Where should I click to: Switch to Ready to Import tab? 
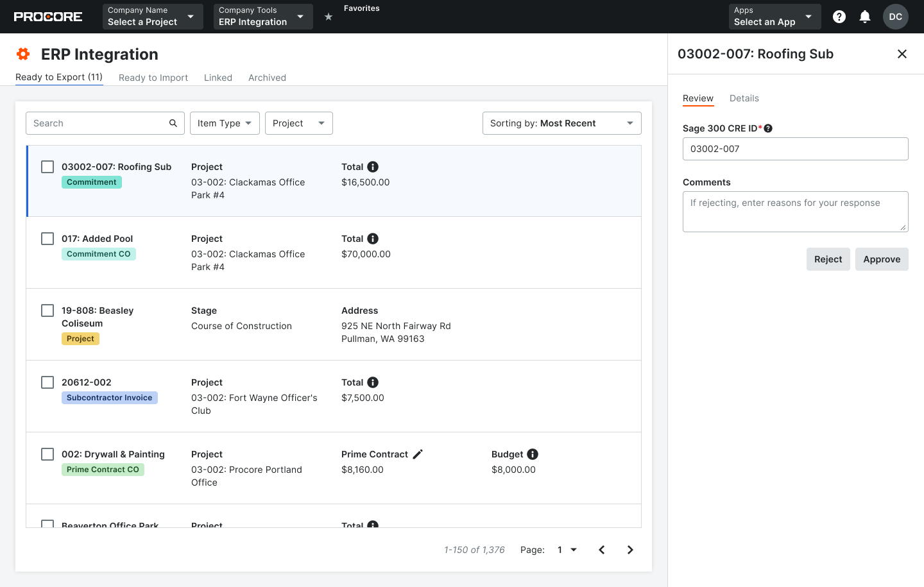pyautogui.click(x=153, y=78)
